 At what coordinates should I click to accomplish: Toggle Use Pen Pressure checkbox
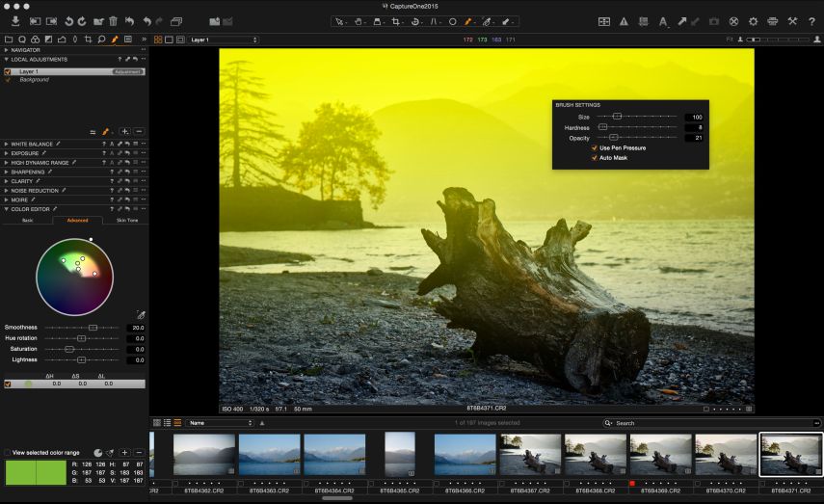(595, 148)
